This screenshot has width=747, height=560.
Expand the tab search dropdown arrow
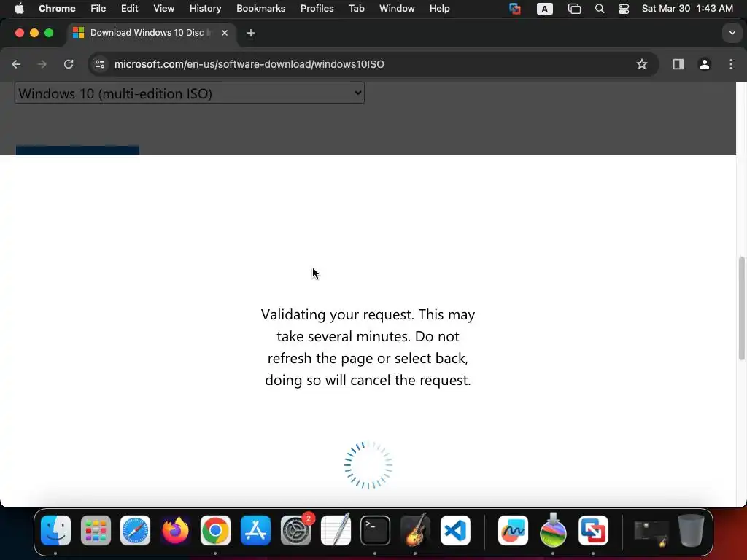click(x=732, y=33)
